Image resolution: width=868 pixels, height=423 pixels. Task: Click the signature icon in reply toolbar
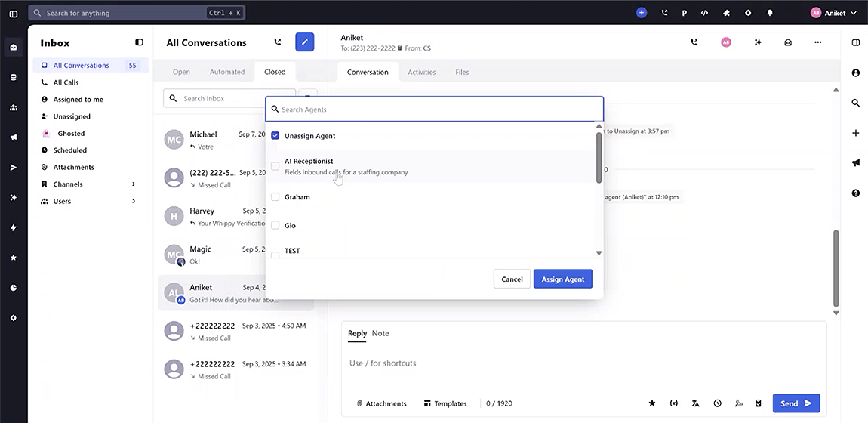738,403
